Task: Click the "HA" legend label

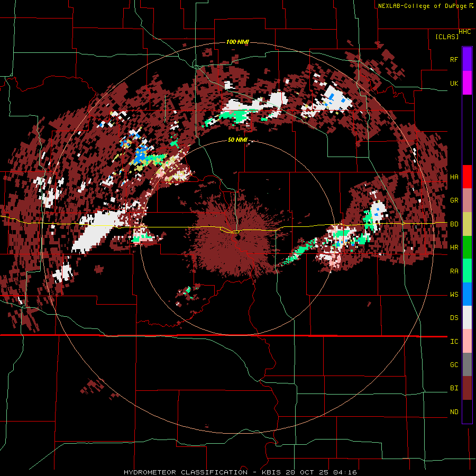Action: 454,177
